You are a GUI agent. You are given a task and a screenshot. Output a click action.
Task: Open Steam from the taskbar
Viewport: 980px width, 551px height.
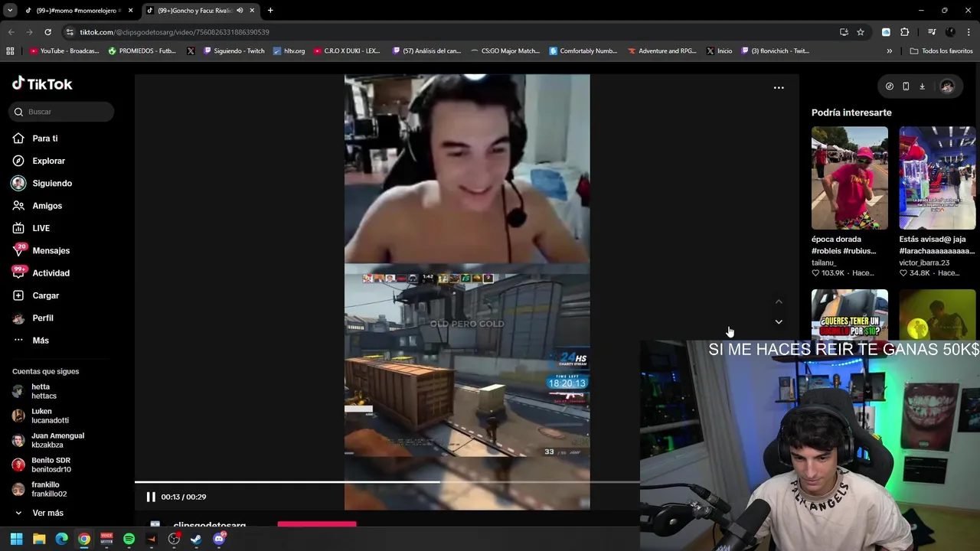pyautogui.click(x=196, y=540)
